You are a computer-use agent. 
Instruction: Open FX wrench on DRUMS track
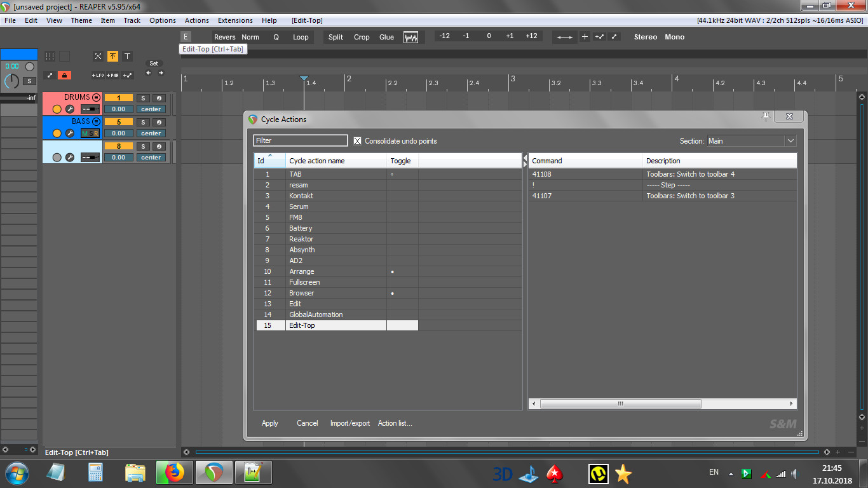click(70, 109)
